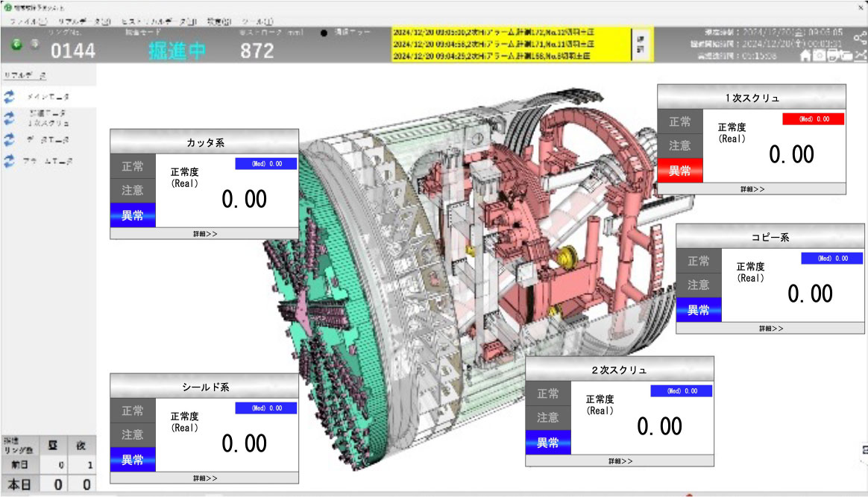This screenshot has width=868, height=497.
Task: Click the gray forward arrow beside ring number
Action: [34, 45]
